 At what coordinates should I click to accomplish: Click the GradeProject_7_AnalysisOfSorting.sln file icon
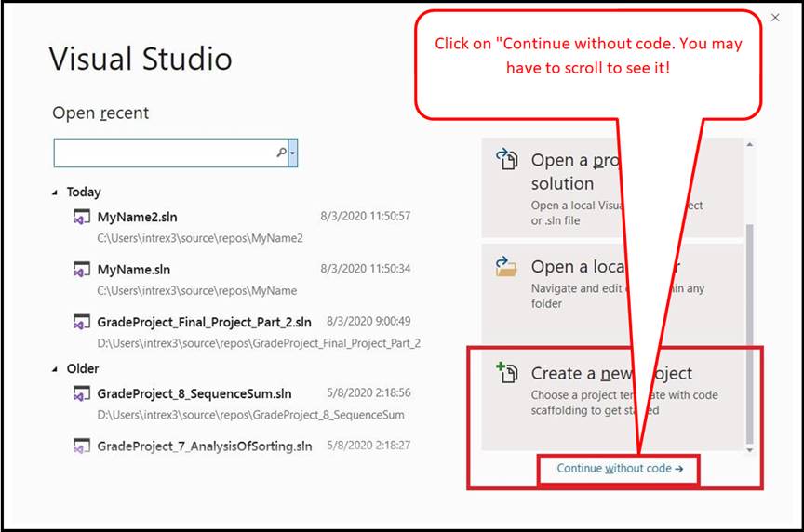click(82, 446)
